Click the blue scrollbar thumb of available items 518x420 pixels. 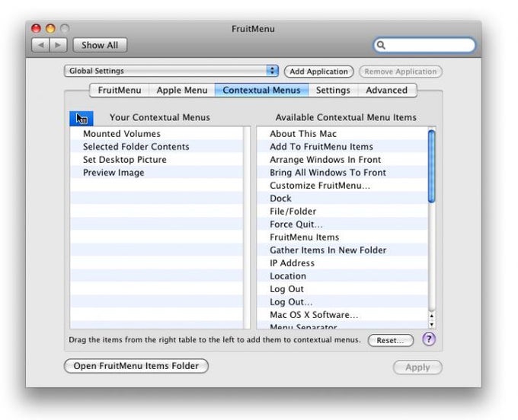(x=431, y=166)
